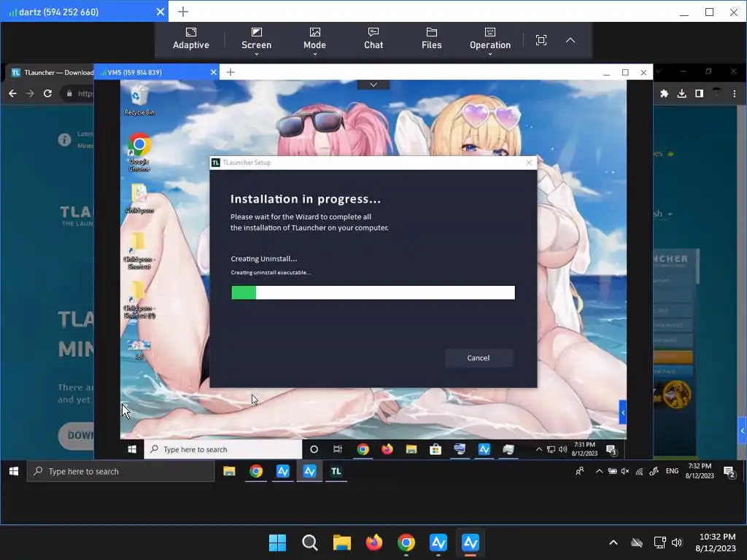Click the info icon on the TLauncher webpage
747x560 pixels.
pyautogui.click(x=64, y=139)
